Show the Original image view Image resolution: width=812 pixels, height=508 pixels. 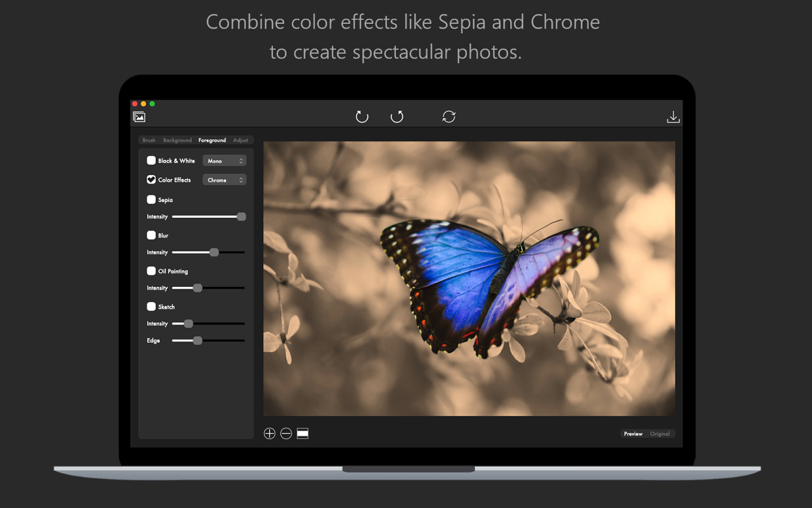tap(660, 434)
